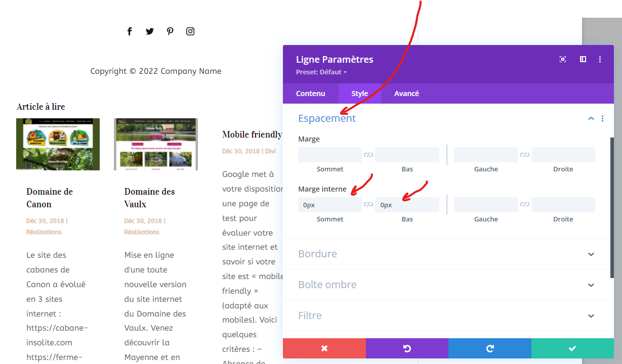Viewport: 622px width, 364px height.
Task: Switch to the Contenu tab
Action: point(311,94)
